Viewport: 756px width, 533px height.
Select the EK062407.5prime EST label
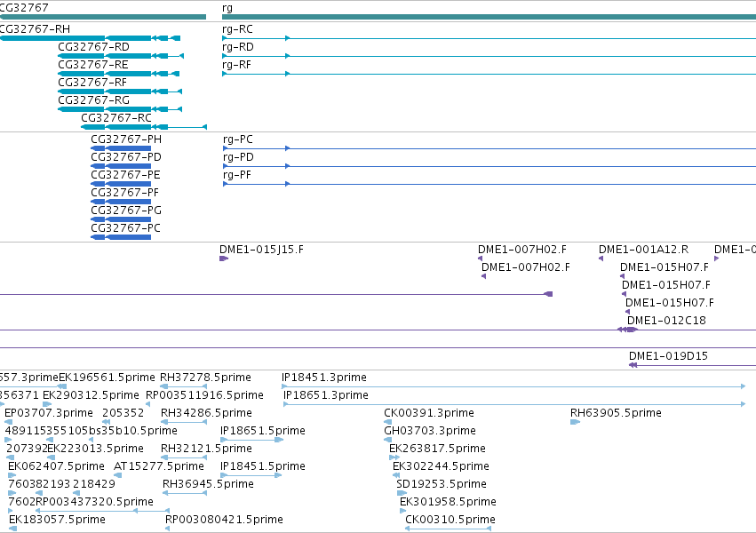(x=56, y=466)
